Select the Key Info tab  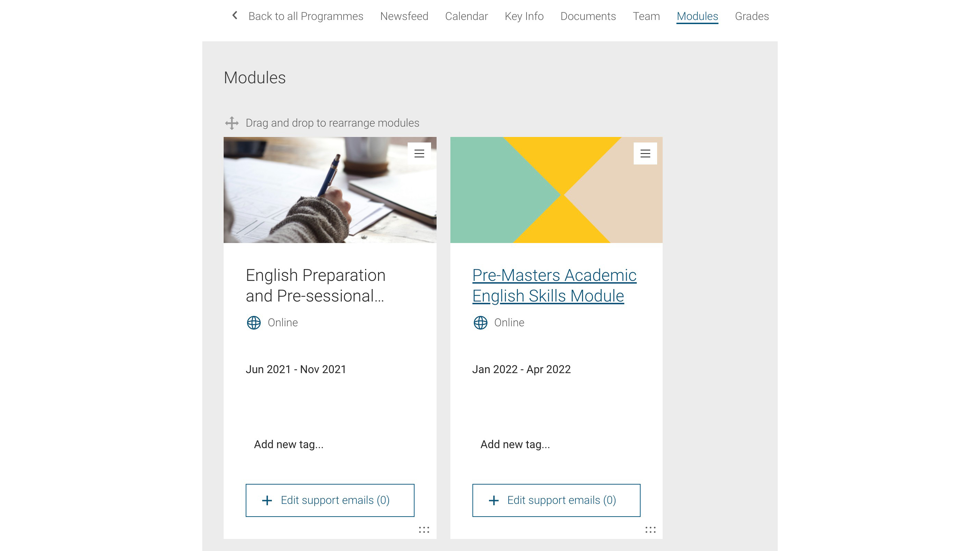[x=524, y=16]
